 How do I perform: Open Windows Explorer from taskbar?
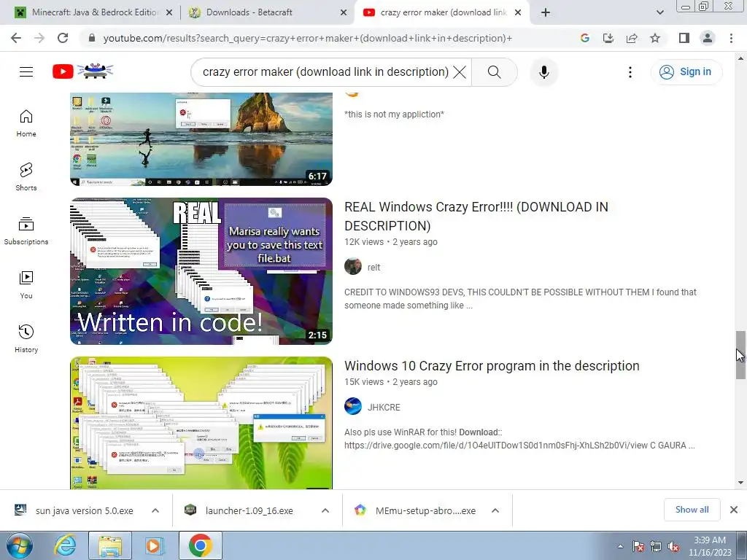109,545
